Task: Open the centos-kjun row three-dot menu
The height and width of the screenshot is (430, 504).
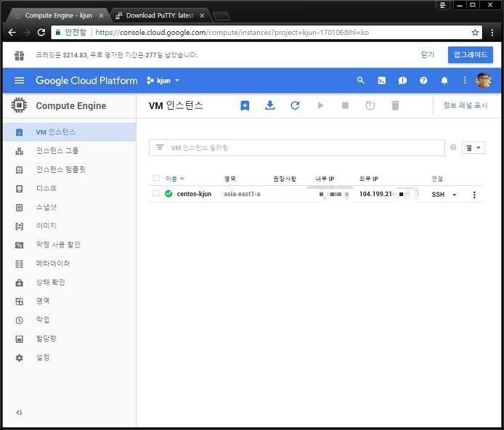Action: [x=474, y=195]
